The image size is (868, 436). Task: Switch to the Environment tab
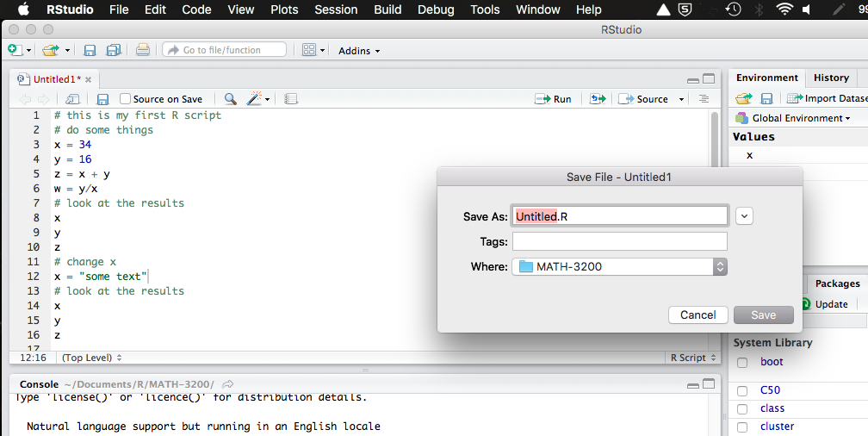(766, 78)
